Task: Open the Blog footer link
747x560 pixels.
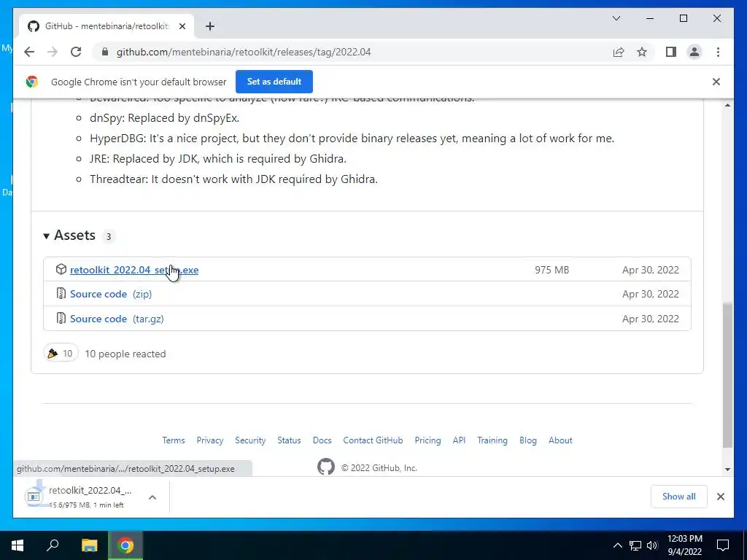Action: [x=528, y=440]
